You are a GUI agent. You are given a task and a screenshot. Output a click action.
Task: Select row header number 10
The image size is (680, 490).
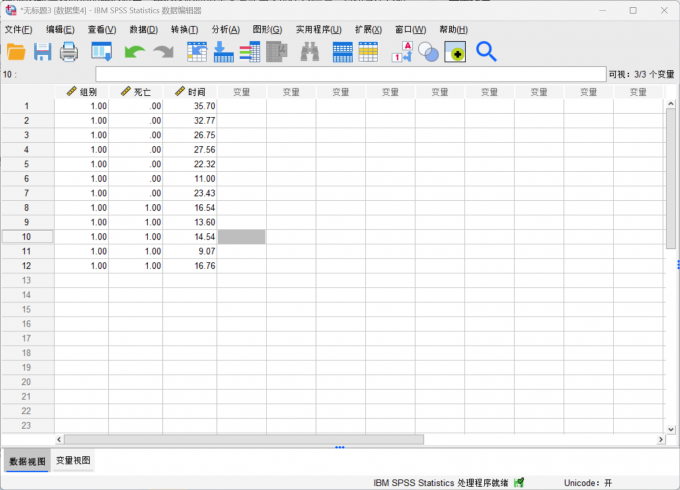click(x=27, y=237)
